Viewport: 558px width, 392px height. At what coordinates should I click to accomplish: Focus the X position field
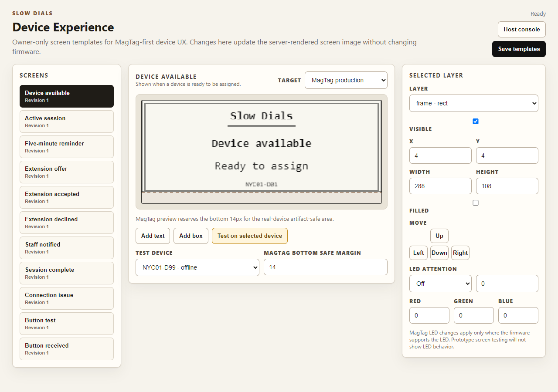click(440, 155)
